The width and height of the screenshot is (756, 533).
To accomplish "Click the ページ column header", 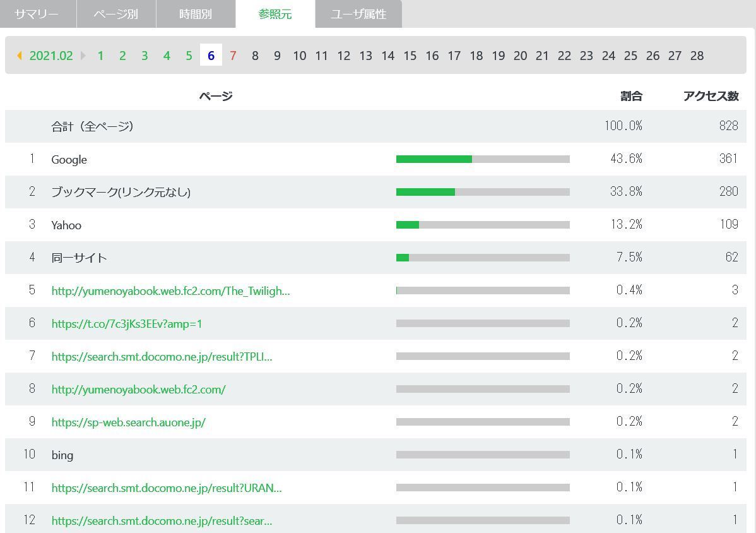I will (216, 96).
